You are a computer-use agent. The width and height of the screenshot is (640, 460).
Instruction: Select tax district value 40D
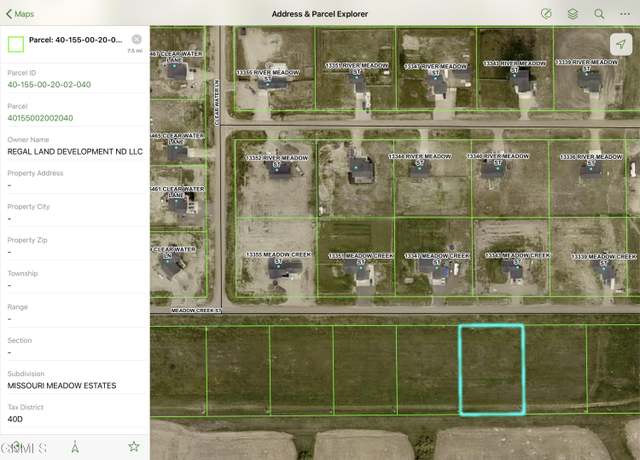click(x=15, y=419)
